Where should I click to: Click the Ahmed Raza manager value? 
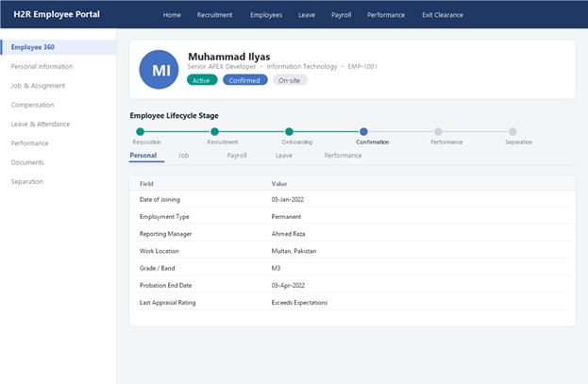[288, 234]
